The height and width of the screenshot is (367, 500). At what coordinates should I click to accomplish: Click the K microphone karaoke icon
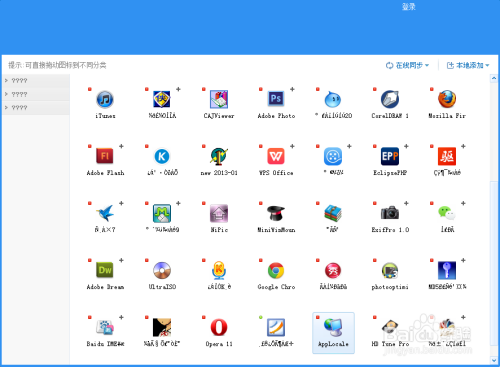click(219, 270)
